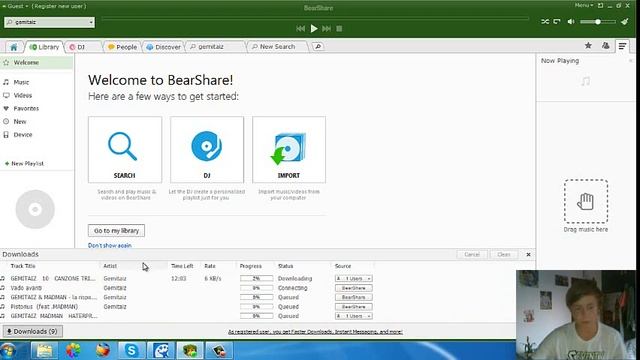Click Go to my library button
Screen dimensions: 640x360
click(116, 231)
